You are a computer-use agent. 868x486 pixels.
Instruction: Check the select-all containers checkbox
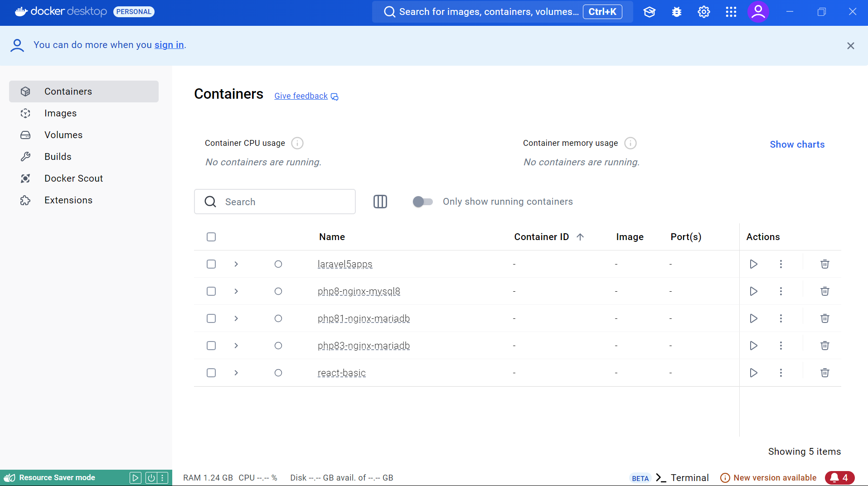click(x=211, y=237)
